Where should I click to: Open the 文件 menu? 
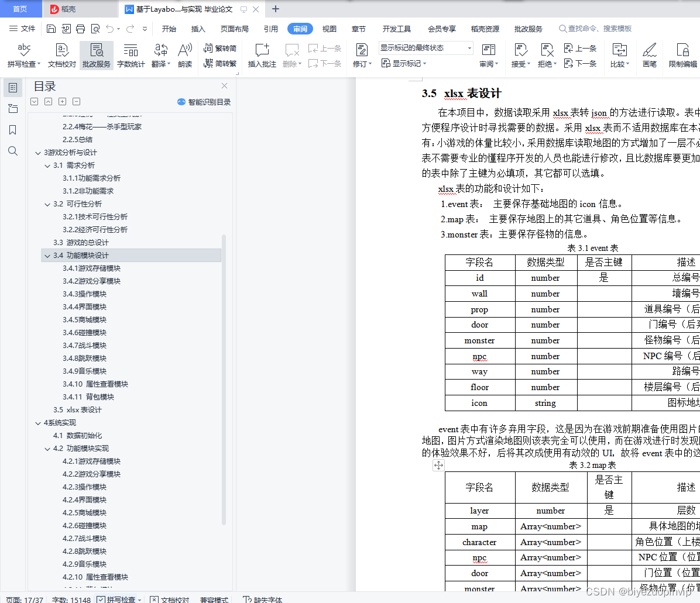pos(22,29)
